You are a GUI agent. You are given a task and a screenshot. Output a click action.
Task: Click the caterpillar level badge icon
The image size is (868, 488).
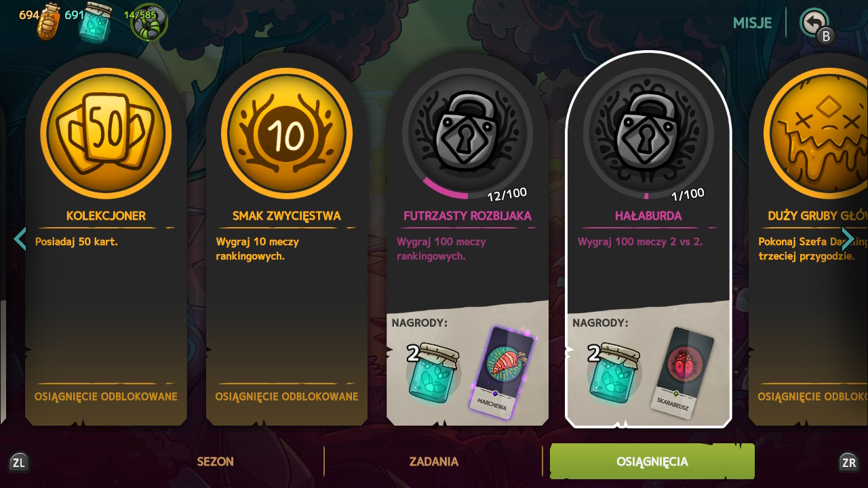149,22
